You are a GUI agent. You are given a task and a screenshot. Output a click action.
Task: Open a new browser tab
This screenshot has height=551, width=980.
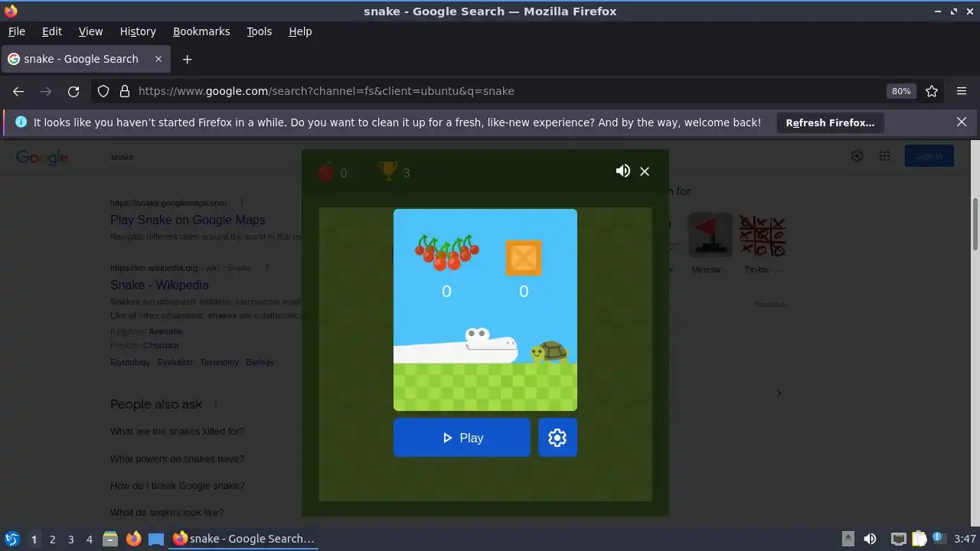pyautogui.click(x=187, y=59)
